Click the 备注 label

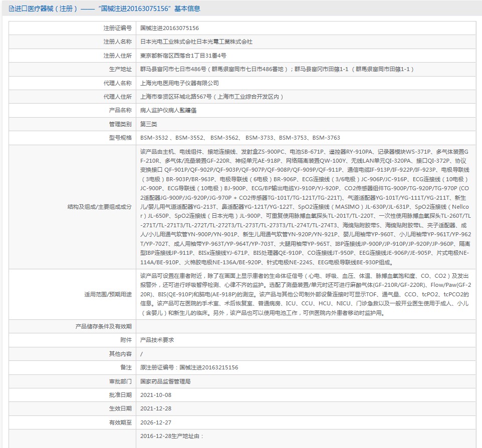[126, 367]
